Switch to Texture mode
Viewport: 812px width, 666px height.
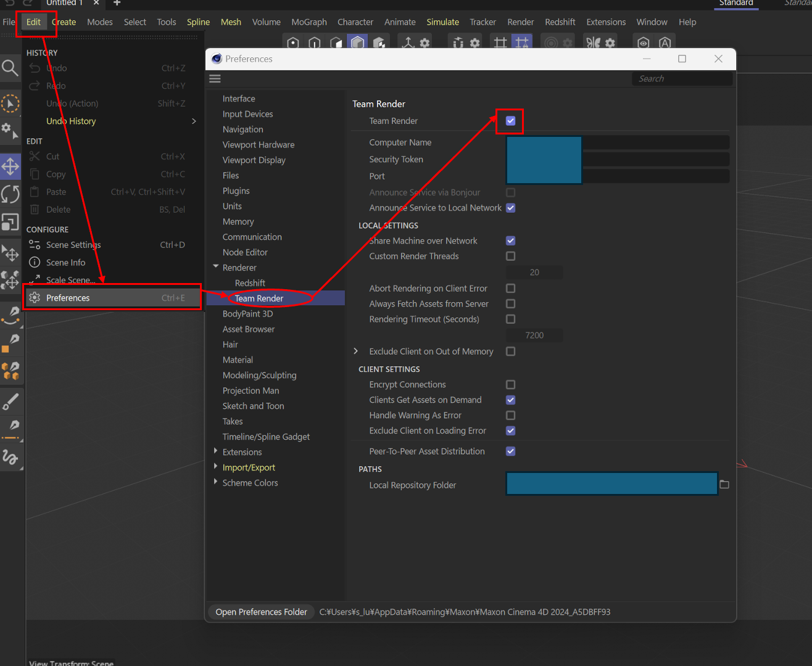[x=379, y=43]
